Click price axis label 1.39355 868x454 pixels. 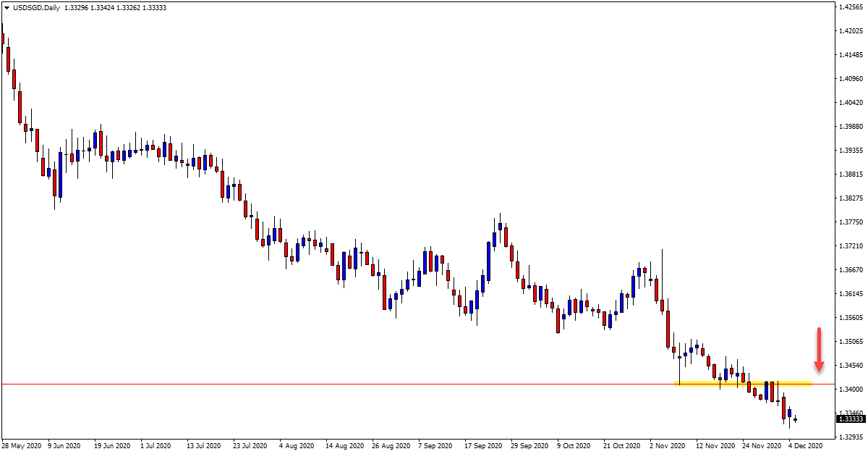(851, 151)
